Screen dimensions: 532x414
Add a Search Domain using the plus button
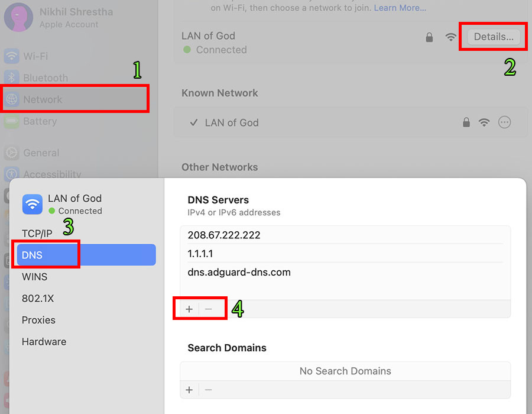tap(189, 389)
